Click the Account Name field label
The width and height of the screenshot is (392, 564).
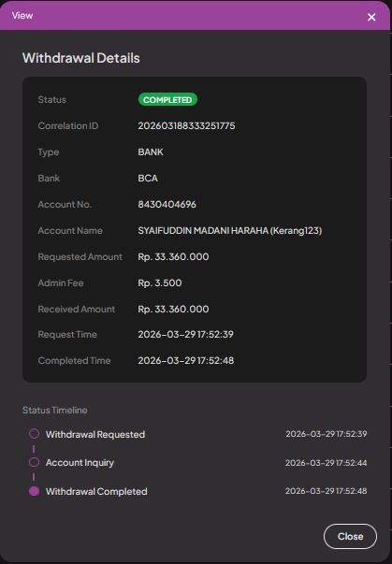[x=70, y=231]
